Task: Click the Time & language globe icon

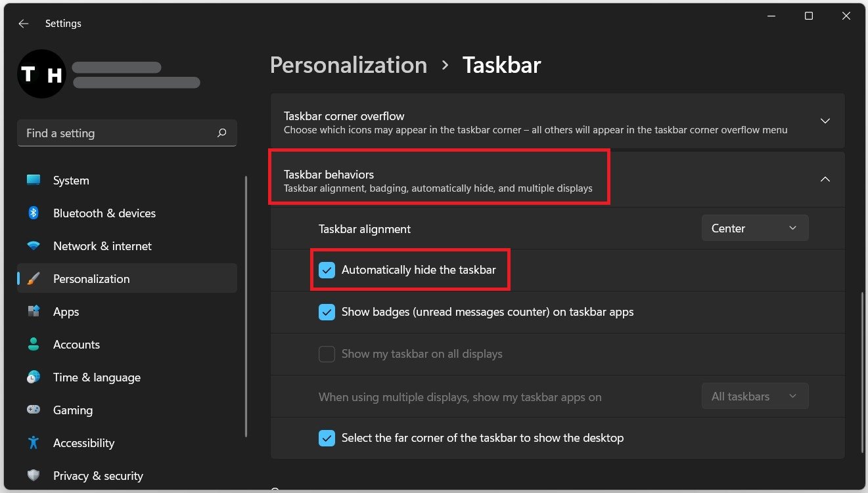Action: click(x=34, y=377)
